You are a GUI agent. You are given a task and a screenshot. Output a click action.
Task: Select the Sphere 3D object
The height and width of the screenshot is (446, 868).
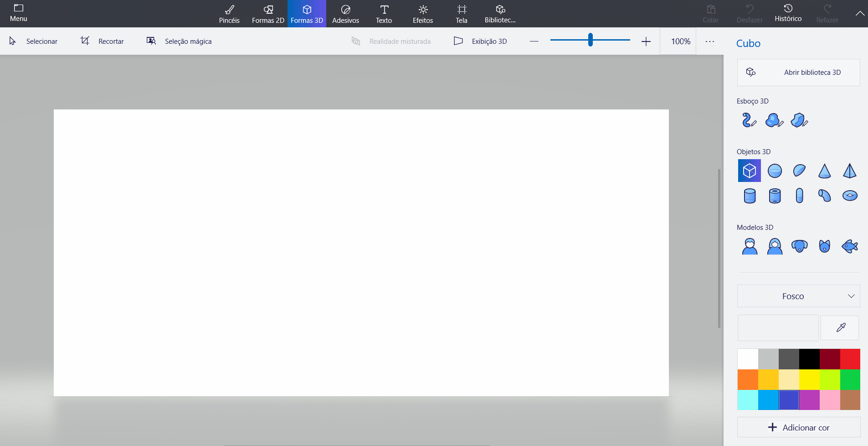point(775,171)
